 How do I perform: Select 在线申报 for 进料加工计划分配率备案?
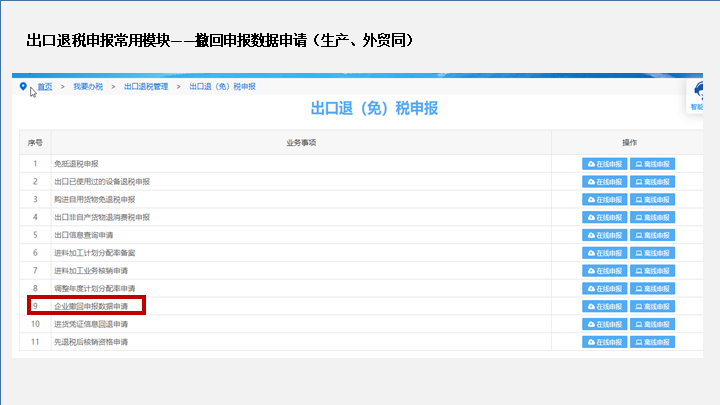[x=604, y=253]
